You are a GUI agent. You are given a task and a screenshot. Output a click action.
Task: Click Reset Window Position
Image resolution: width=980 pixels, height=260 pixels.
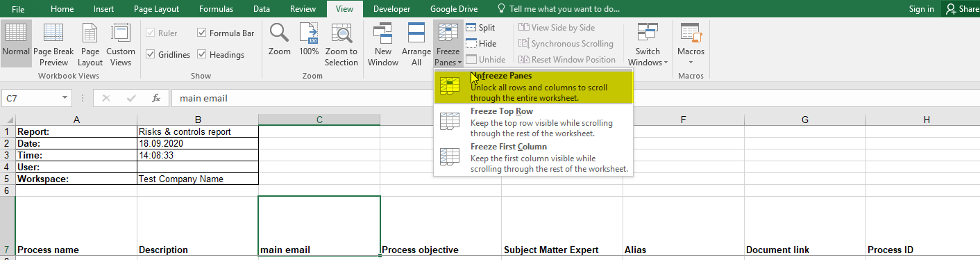567,60
